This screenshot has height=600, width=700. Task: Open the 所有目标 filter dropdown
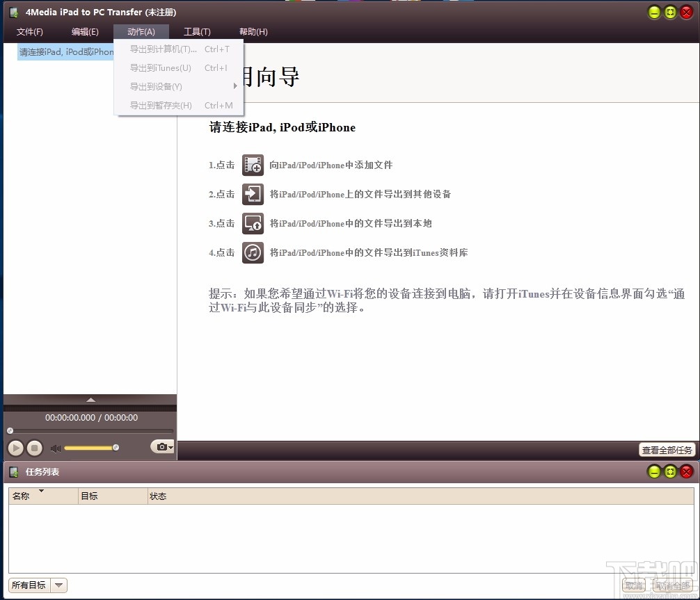(x=58, y=585)
